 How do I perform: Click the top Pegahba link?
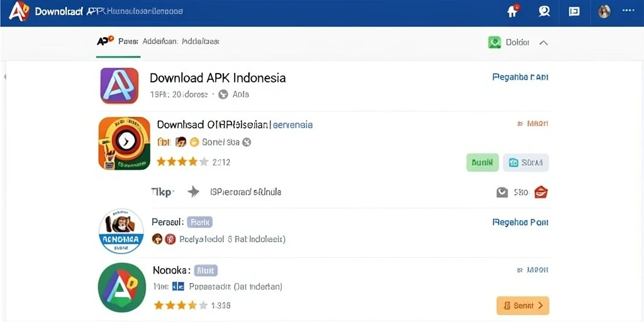point(520,77)
